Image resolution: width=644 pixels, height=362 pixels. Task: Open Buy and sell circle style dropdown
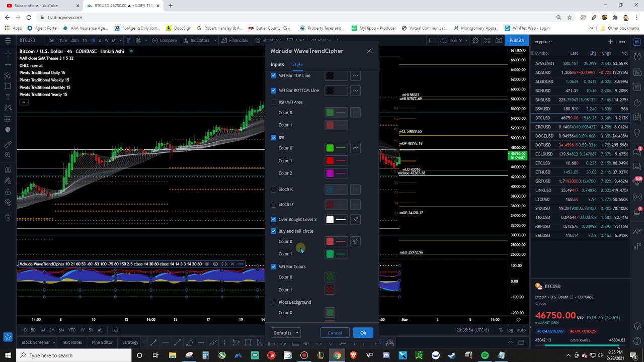click(x=355, y=241)
